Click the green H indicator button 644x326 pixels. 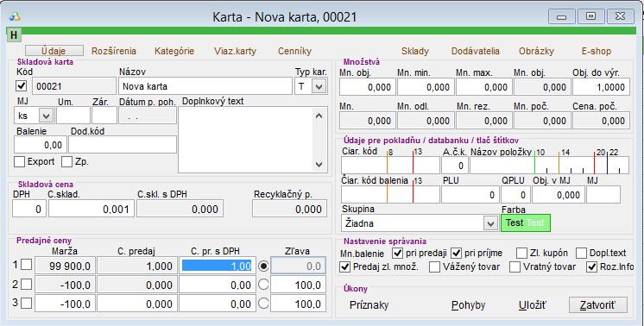tap(14, 35)
